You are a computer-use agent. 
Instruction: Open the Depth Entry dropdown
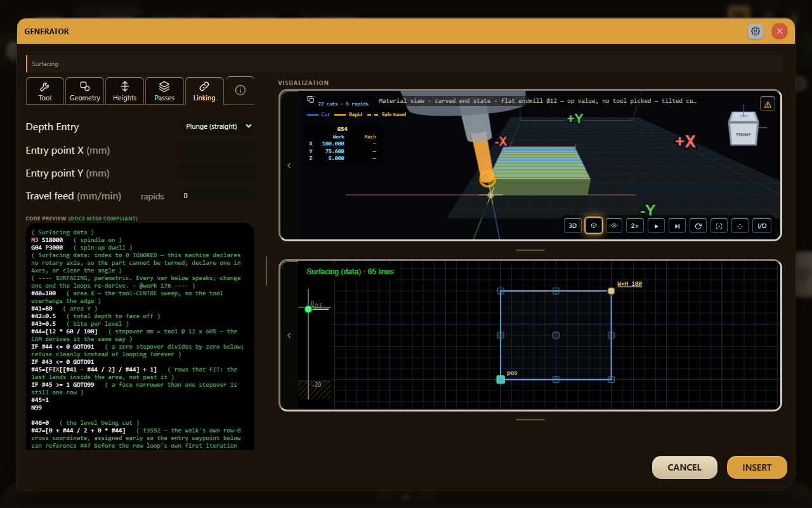point(216,126)
